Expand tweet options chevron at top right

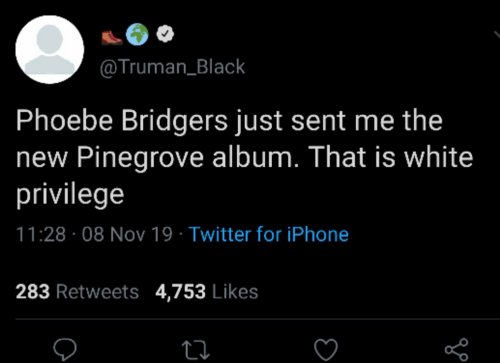497,35
